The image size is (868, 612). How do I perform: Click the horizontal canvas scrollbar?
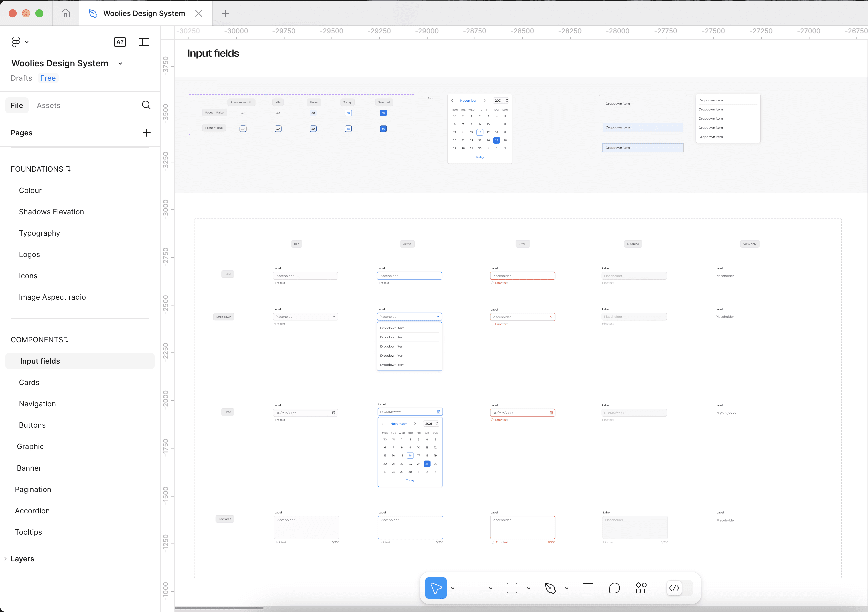(x=219, y=608)
